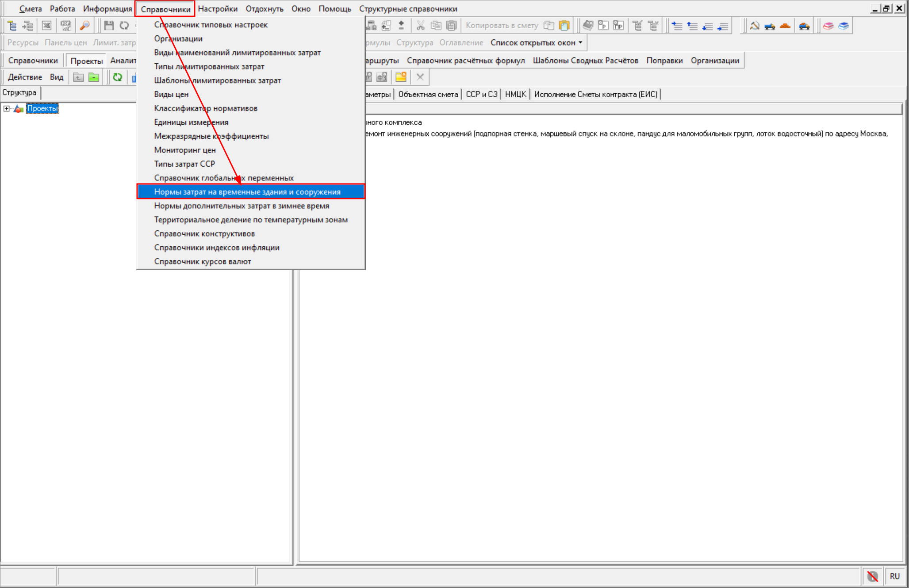Click the orange bricks materials icon
This screenshot has height=588, width=909.
tap(785, 26)
